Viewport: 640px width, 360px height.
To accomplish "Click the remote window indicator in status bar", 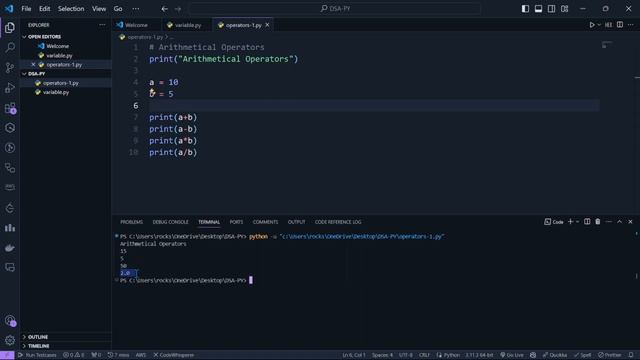I will (x=7, y=355).
